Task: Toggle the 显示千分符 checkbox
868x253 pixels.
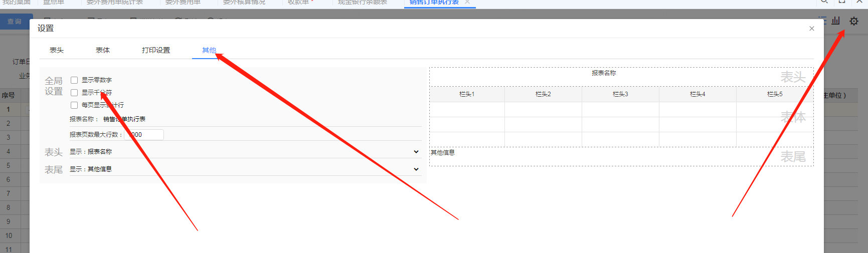Action: tap(74, 93)
